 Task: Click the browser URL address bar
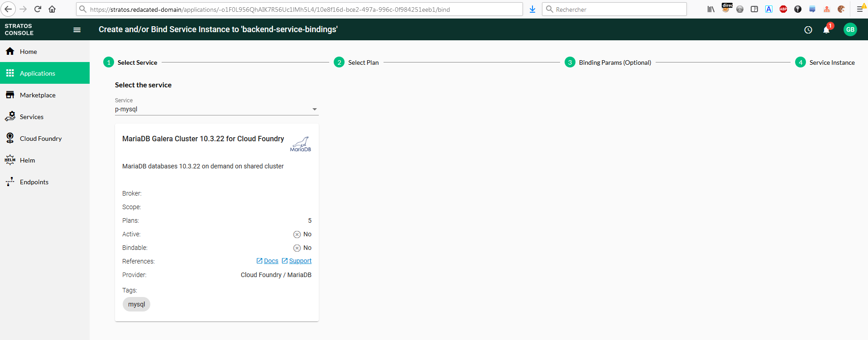pos(299,9)
